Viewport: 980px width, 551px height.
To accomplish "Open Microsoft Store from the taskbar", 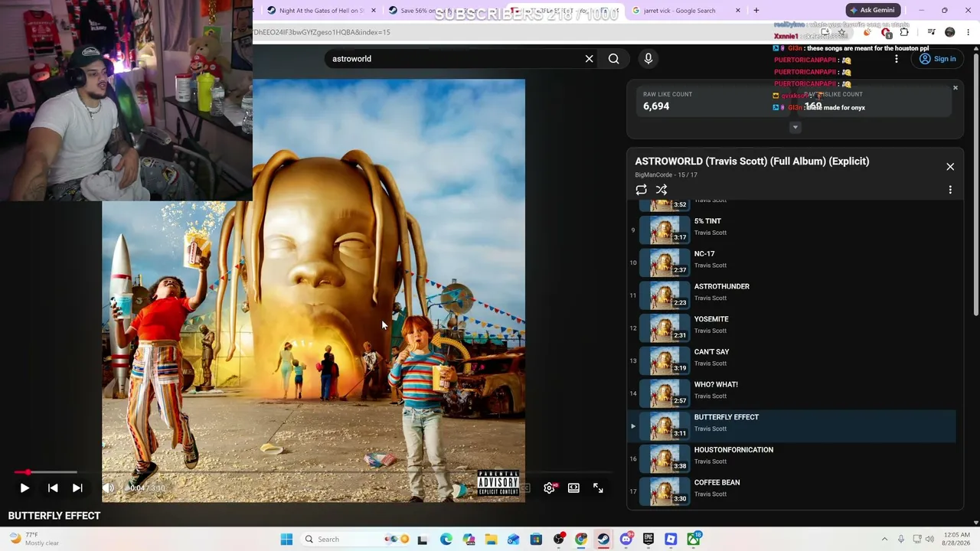I will tap(536, 540).
